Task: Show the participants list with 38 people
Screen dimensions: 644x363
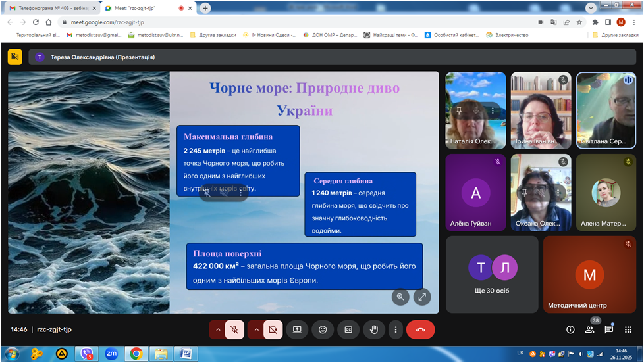Action: click(x=589, y=329)
